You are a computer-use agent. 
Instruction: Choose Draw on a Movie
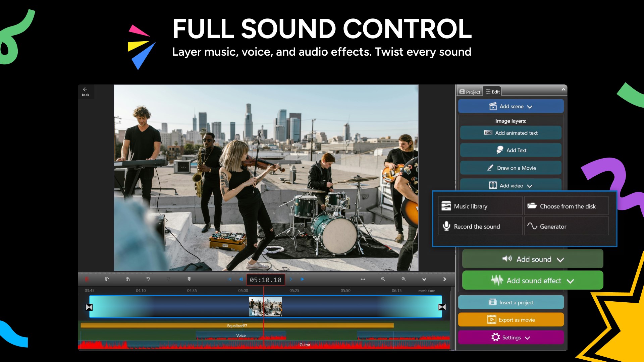point(511,168)
